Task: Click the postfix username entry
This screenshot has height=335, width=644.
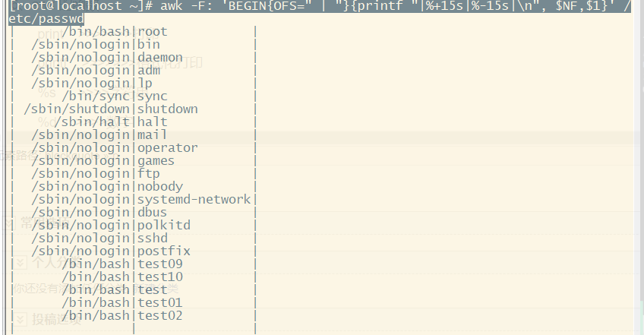Action: click(x=164, y=251)
